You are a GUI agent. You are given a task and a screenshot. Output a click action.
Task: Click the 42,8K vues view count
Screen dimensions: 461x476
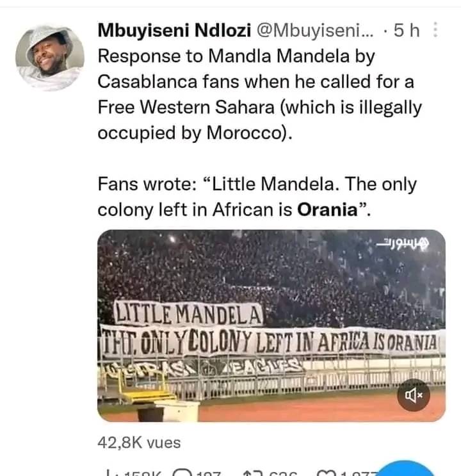pyautogui.click(x=139, y=442)
